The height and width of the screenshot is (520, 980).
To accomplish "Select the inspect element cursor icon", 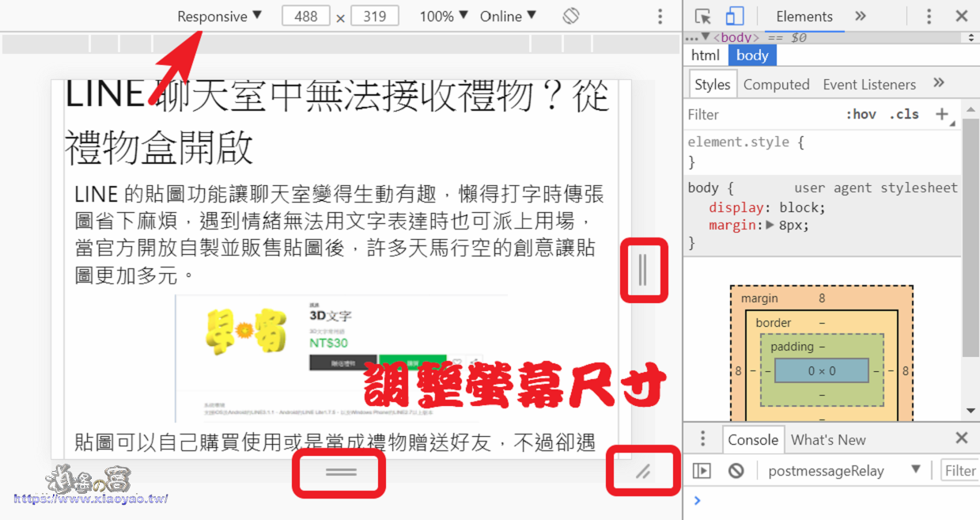I will click(702, 16).
